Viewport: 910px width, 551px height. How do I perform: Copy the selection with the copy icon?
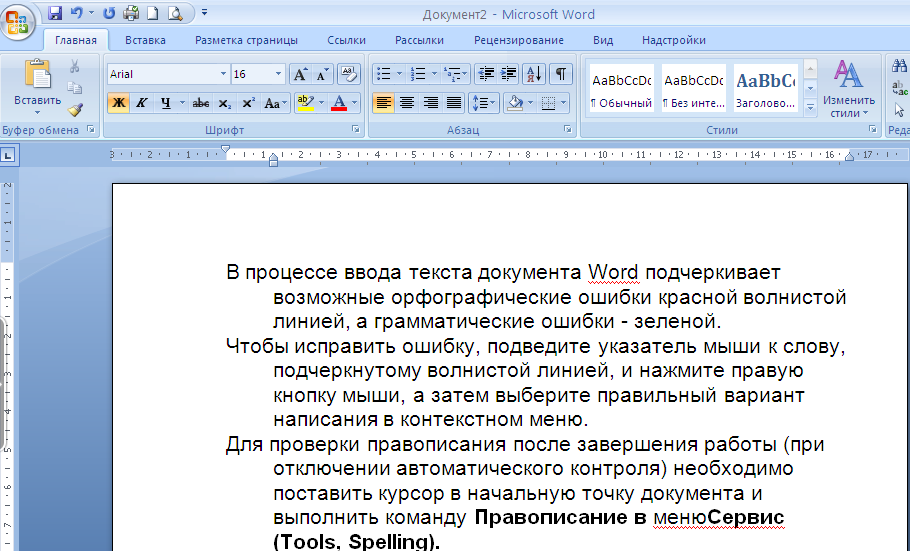74,88
